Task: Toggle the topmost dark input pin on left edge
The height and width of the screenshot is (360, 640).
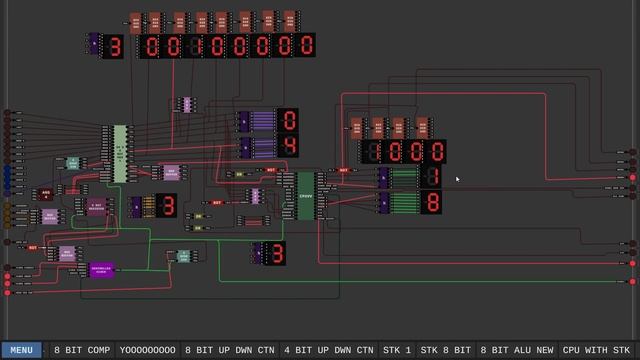Action: click(7, 113)
